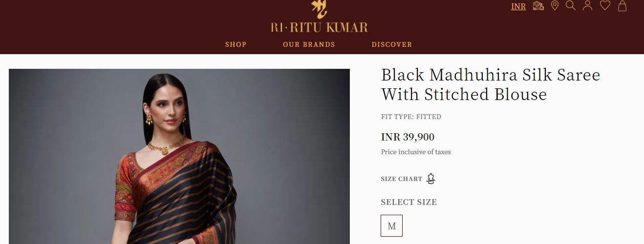Open the INR currency selector
644x244 pixels.
518,6
